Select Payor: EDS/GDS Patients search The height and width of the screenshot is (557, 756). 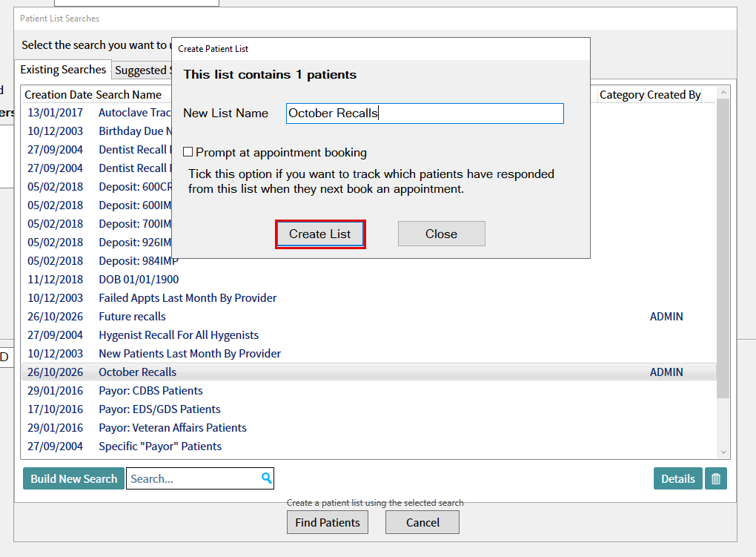(369, 409)
